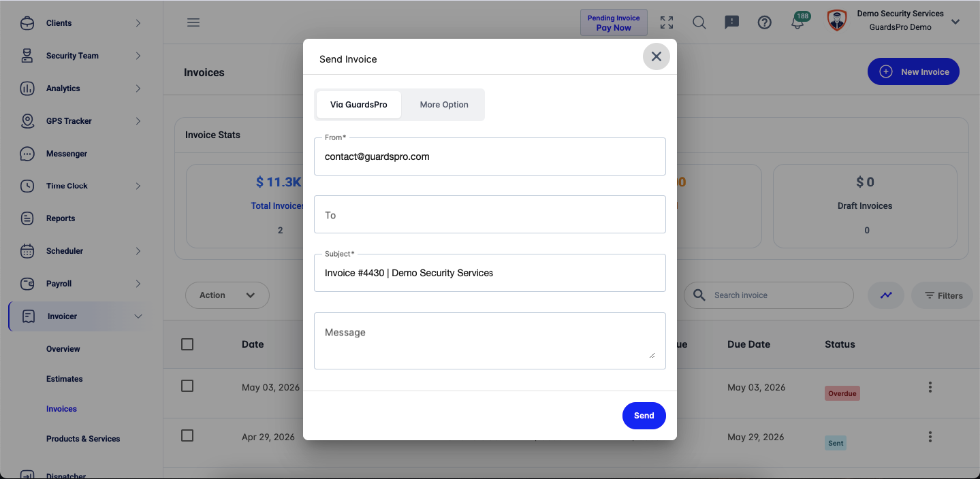Image resolution: width=980 pixels, height=479 pixels.
Task: Click the Status column header
Action: tap(840, 344)
